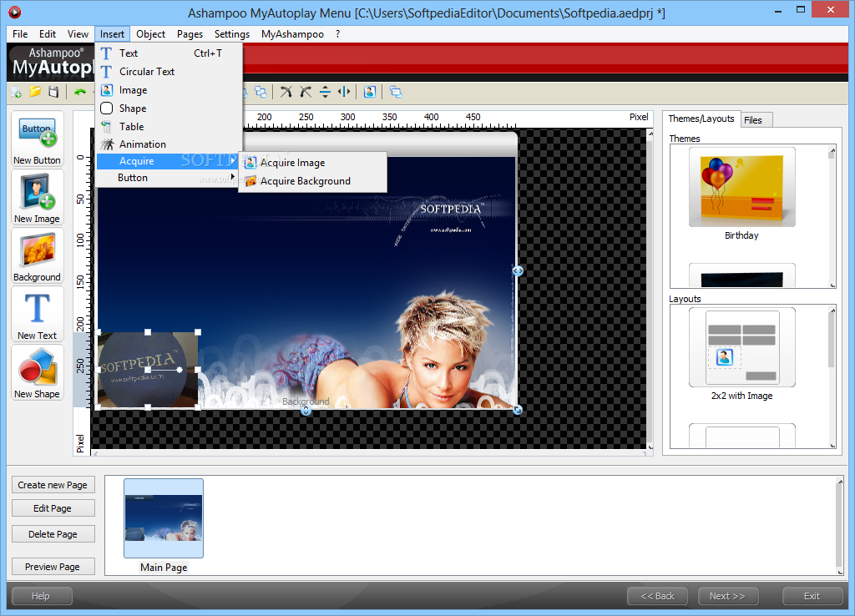
Task: Click the canvas vertical scrollbar
Action: (650, 289)
